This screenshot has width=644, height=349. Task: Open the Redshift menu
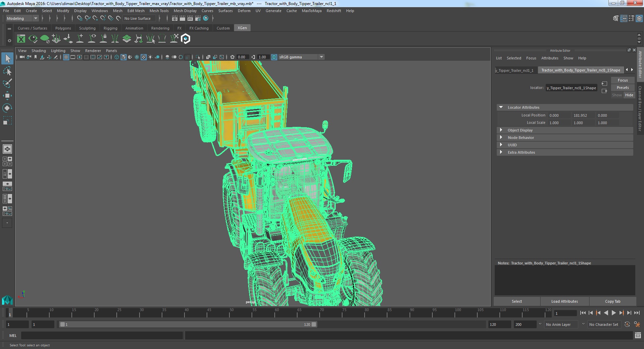coord(334,11)
